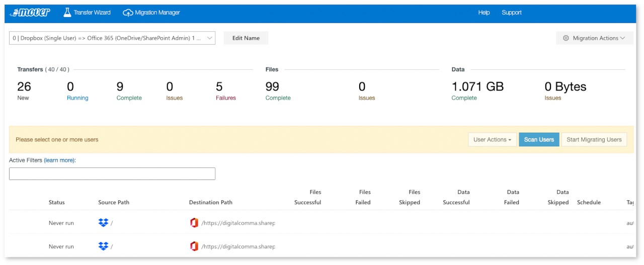Click the first row's sharepoint destination path
The image size is (644, 265).
238,223
